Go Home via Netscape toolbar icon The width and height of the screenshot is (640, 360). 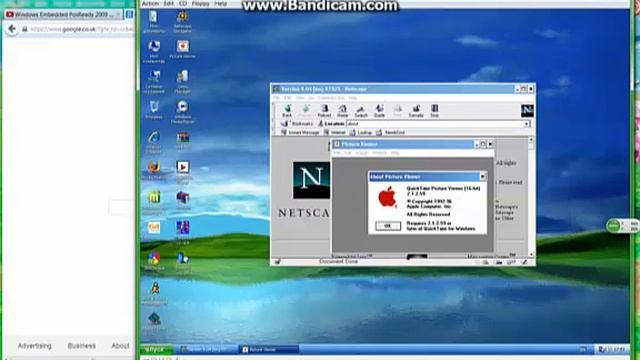343,111
